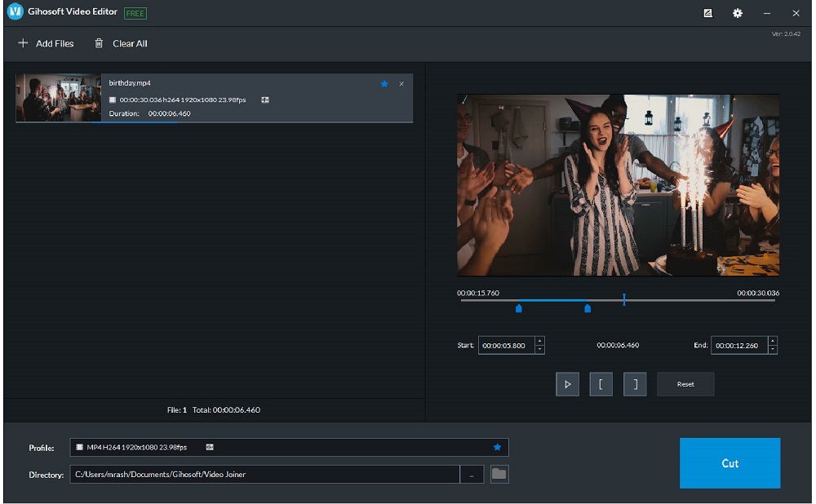Select the Play preview icon
This screenshot has width=816, height=504.
[x=567, y=383]
